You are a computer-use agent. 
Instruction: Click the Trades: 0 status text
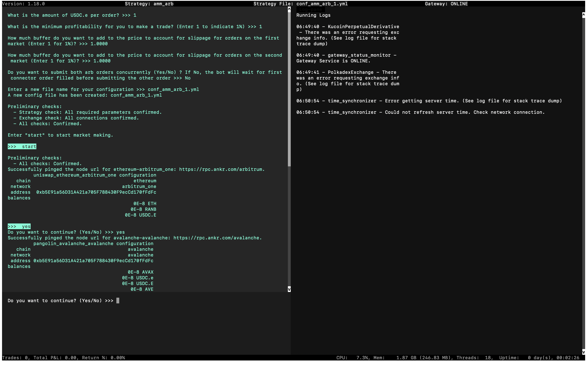[15, 358]
